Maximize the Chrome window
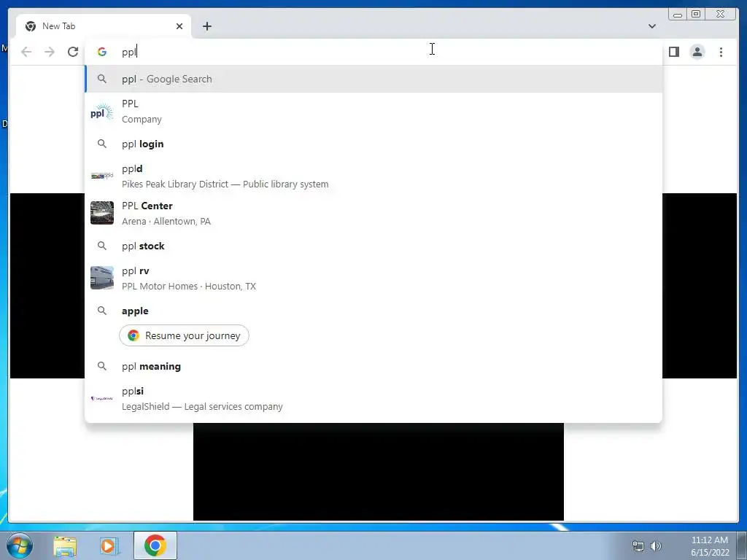Screen dimensions: 747x560 pos(696,15)
